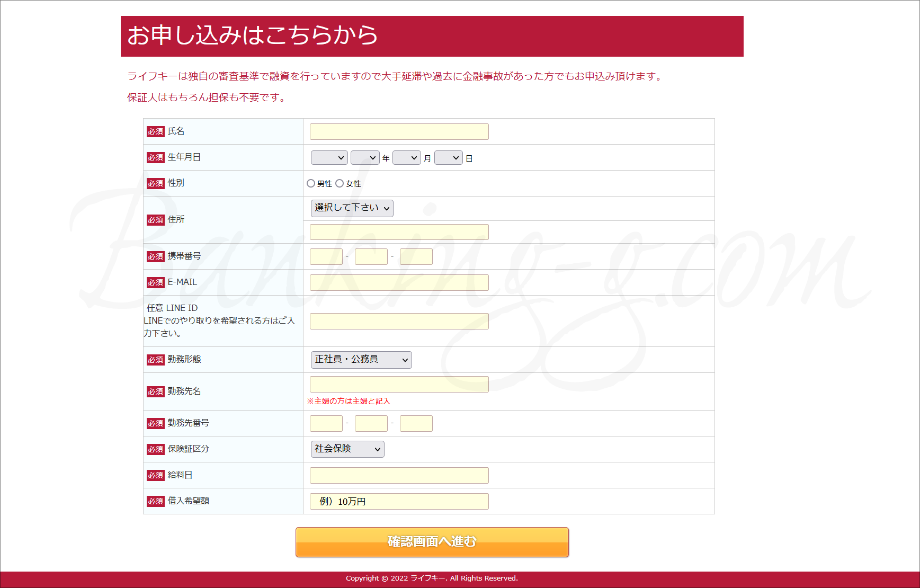Viewport: 920px width, 588px height.
Task: Click the LINE ID input field
Action: (x=399, y=322)
